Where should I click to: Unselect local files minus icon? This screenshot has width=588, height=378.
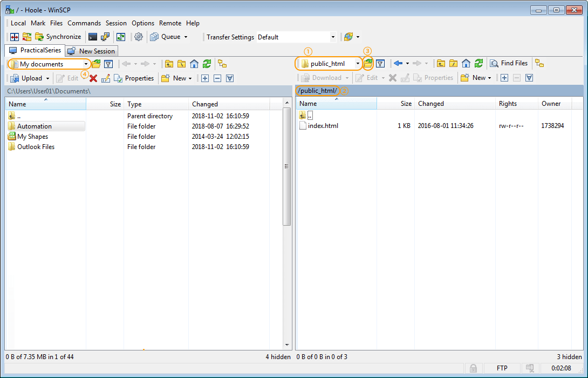[217, 78]
